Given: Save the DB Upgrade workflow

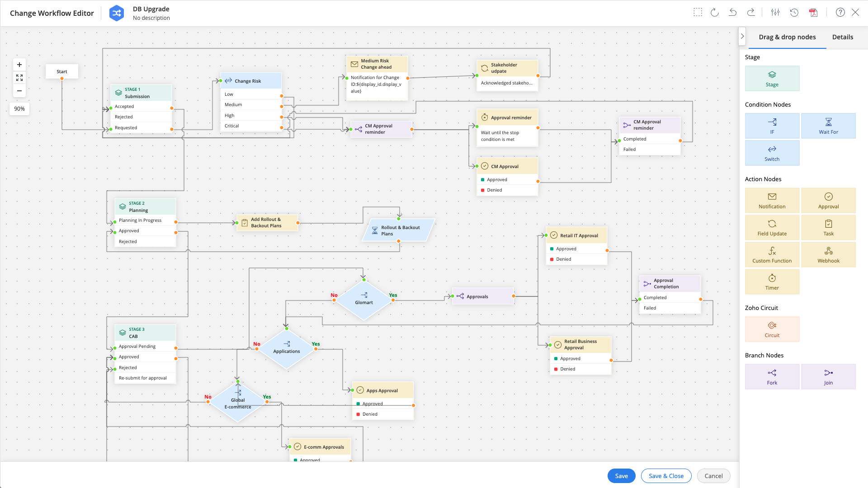Looking at the screenshot, I should tap(621, 476).
